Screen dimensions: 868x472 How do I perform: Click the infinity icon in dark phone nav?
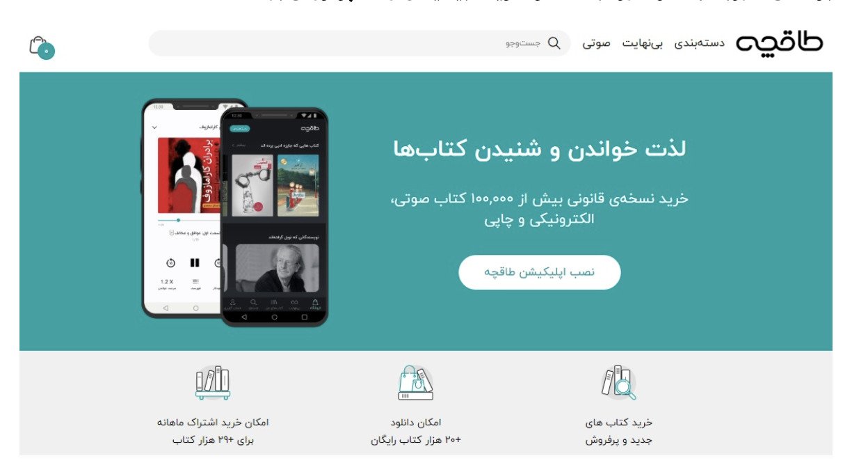pyautogui.click(x=294, y=303)
